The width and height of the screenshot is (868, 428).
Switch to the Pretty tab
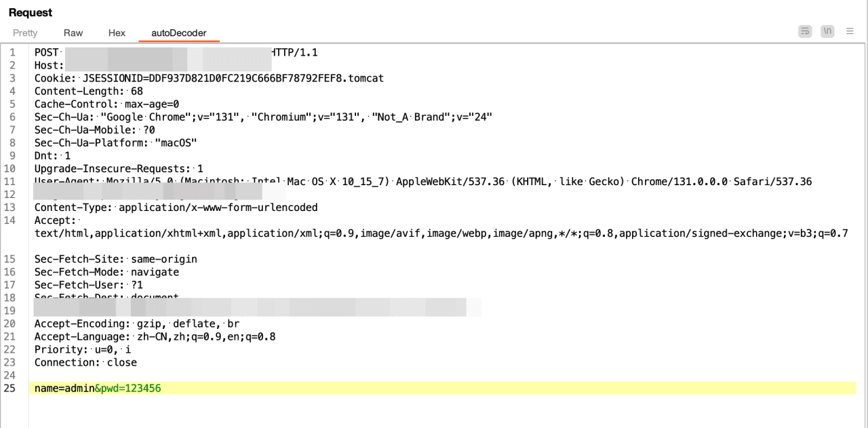pyautogui.click(x=25, y=33)
